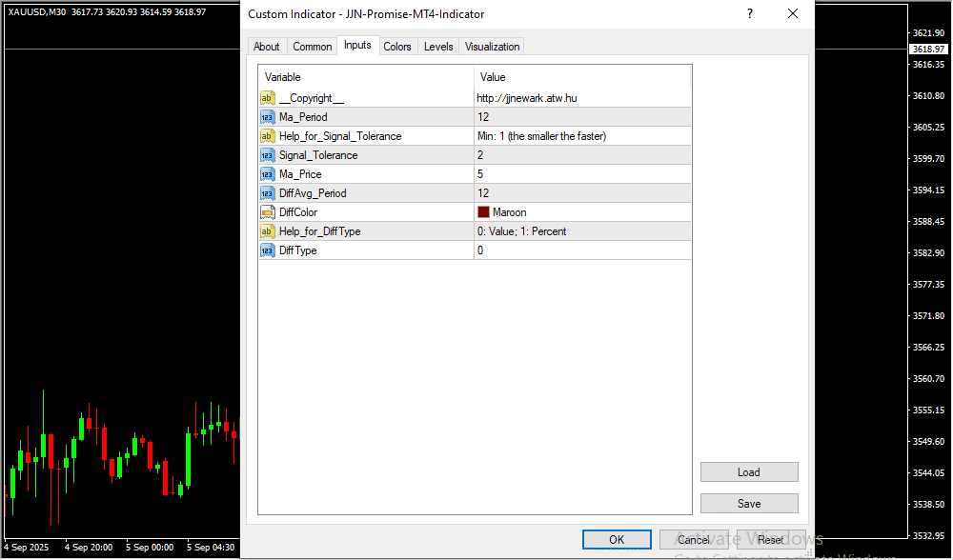Click the Ma_Period value field 12
Screen dimensions: 953x560
581,117
